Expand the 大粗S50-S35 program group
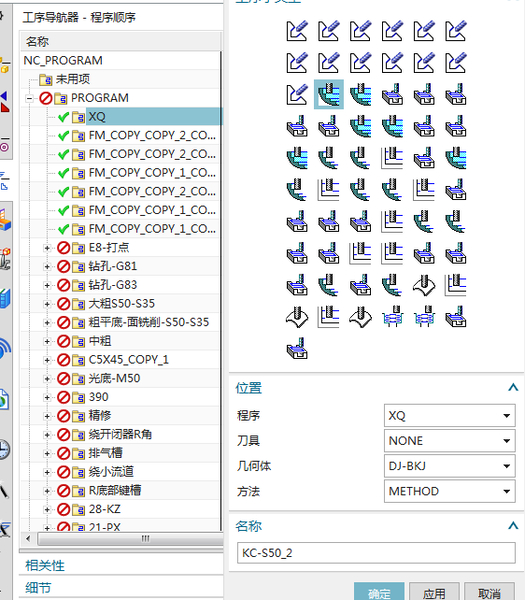This screenshot has width=525, height=600. coord(47,304)
